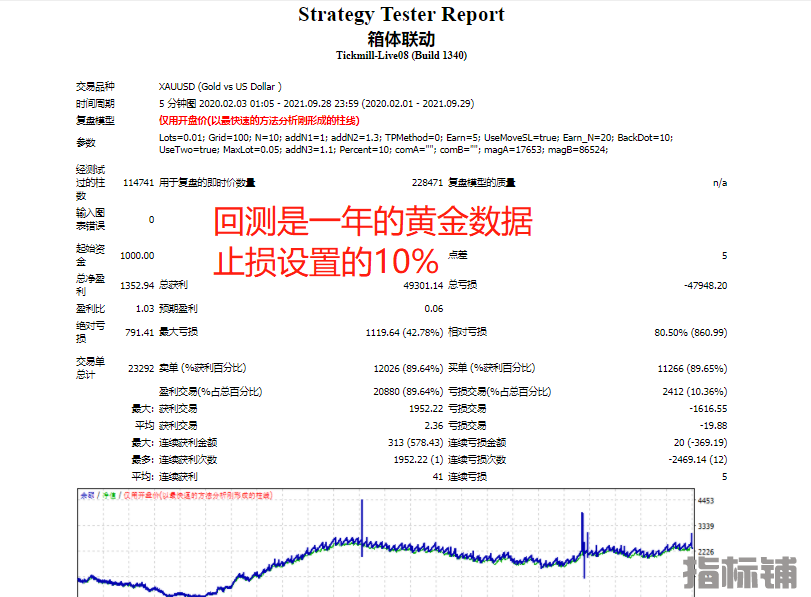Click the red 回测是一年的黄金数据 annotation

tap(373, 222)
